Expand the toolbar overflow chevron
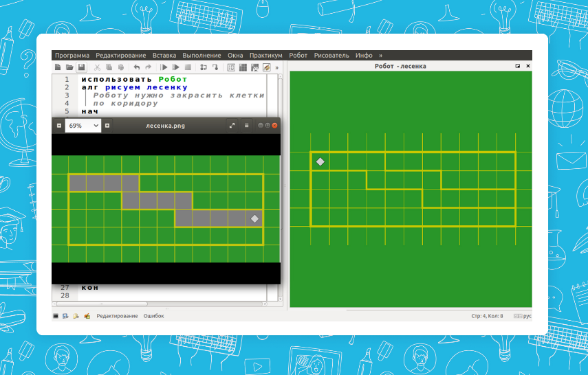Screen dimensions: 588x375 point(276,67)
